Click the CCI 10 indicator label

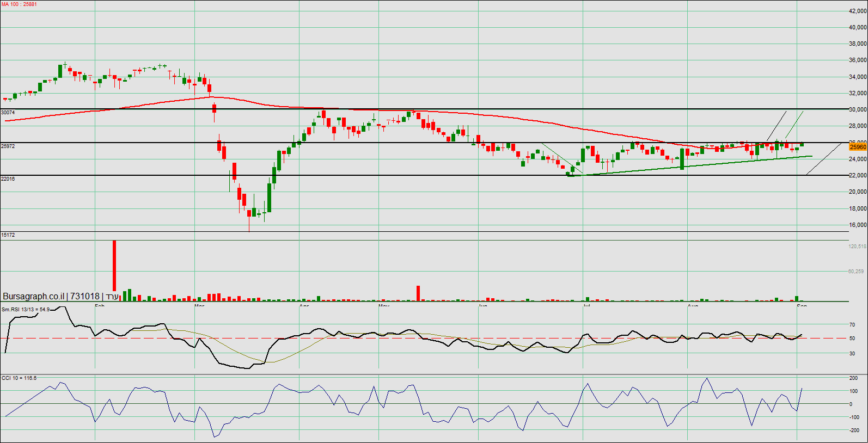(19, 378)
